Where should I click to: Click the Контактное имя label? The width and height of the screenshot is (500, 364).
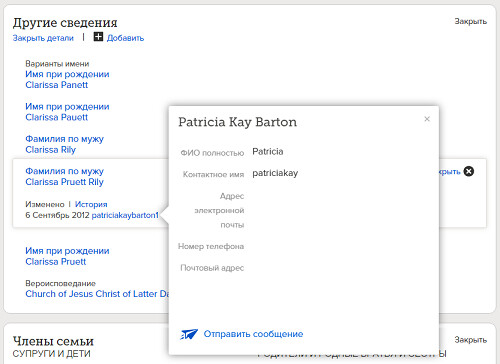click(213, 174)
